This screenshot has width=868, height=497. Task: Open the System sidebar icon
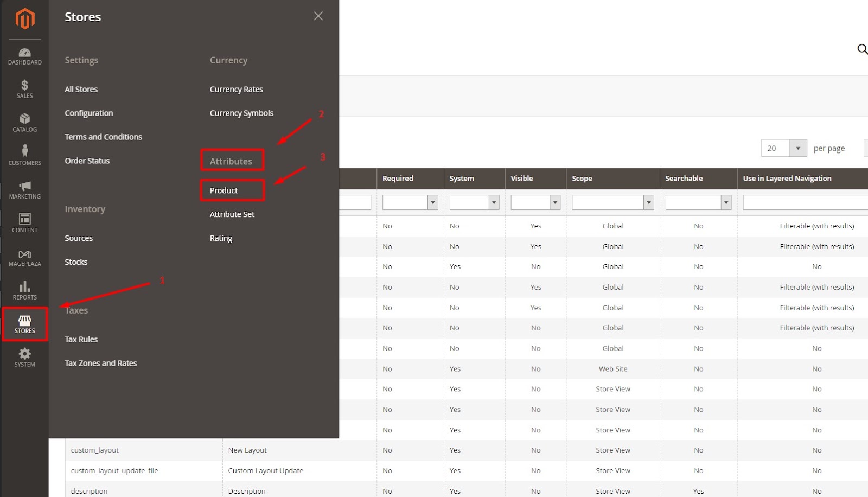pyautogui.click(x=24, y=358)
